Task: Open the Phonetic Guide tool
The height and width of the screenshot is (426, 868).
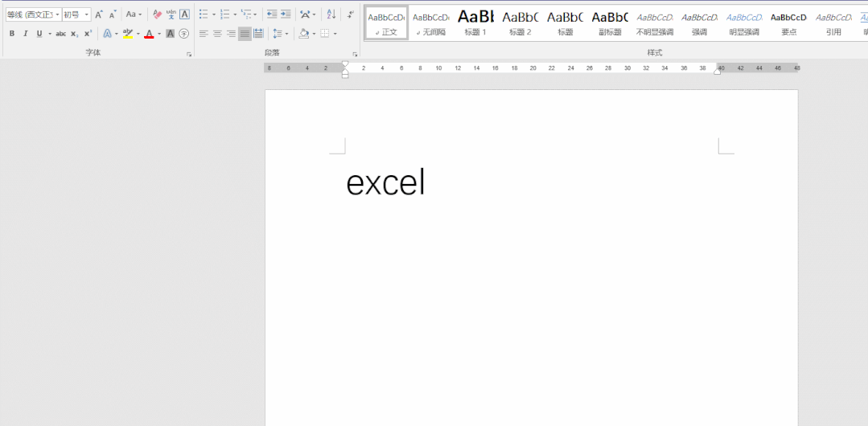Action: 171,14
